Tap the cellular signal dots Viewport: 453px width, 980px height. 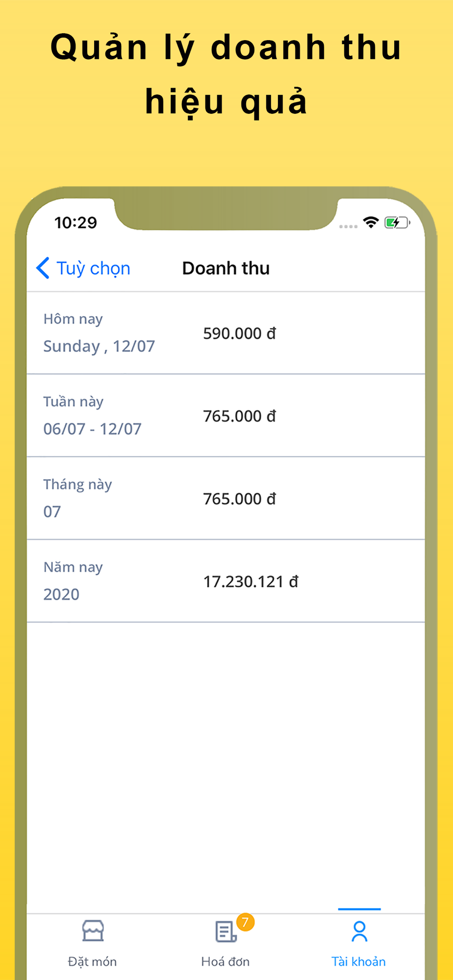[348, 226]
